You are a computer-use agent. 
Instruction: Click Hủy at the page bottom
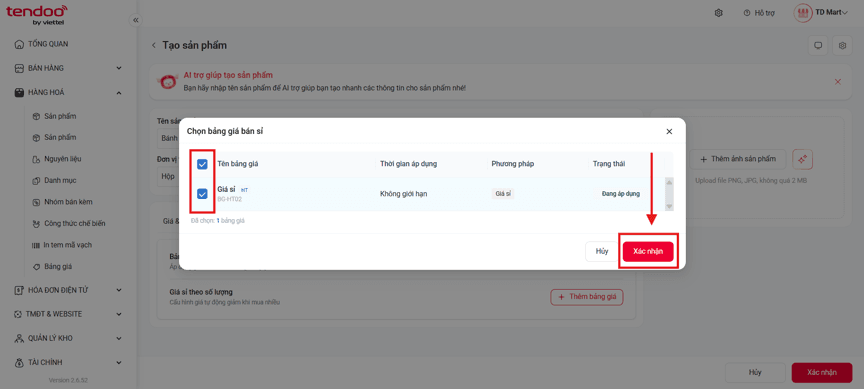755,372
